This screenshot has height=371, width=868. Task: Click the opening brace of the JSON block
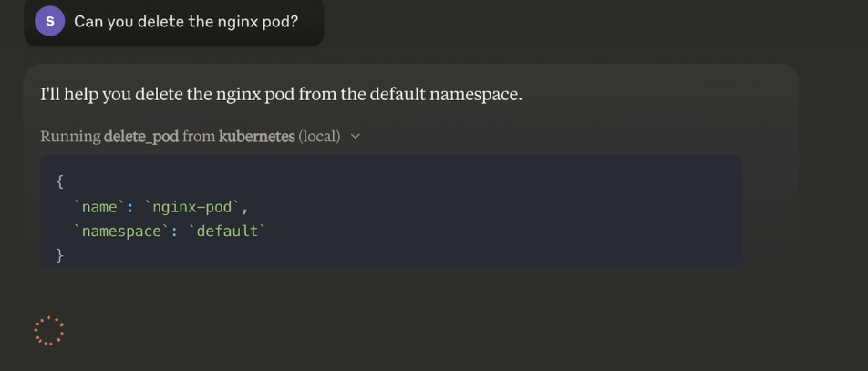60,181
